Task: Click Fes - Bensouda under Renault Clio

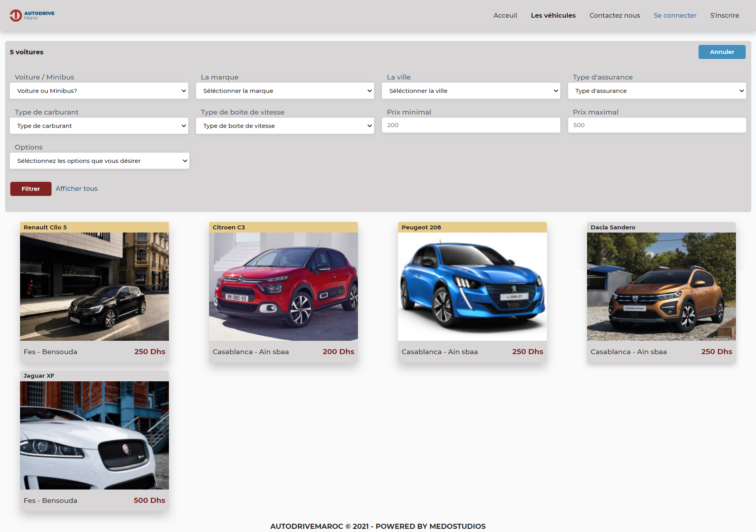Action: point(50,352)
